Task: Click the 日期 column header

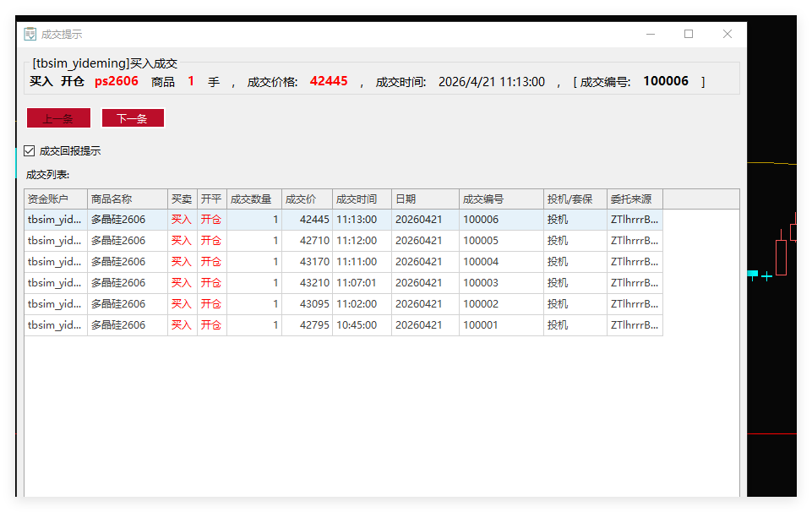Action: [x=424, y=199]
